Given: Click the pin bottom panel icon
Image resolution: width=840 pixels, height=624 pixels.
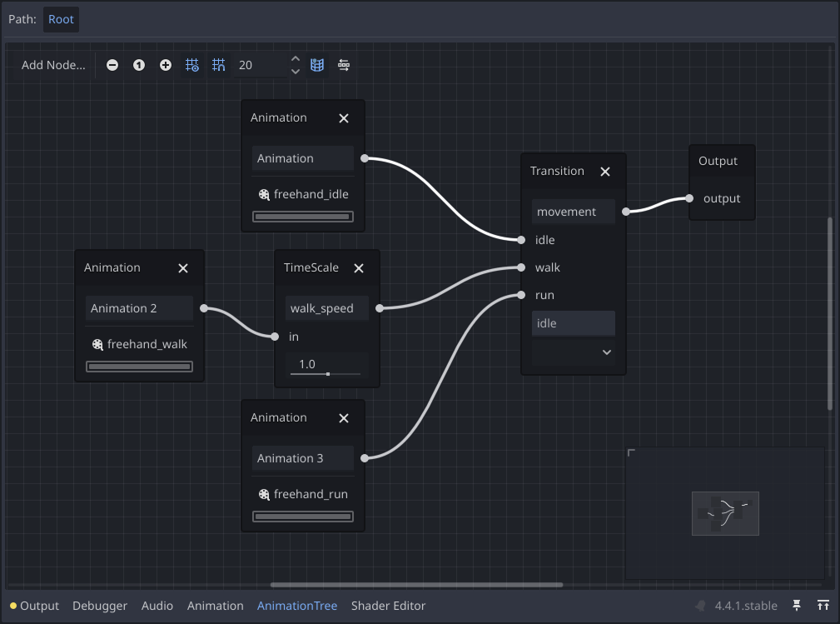Looking at the screenshot, I should pos(797,606).
